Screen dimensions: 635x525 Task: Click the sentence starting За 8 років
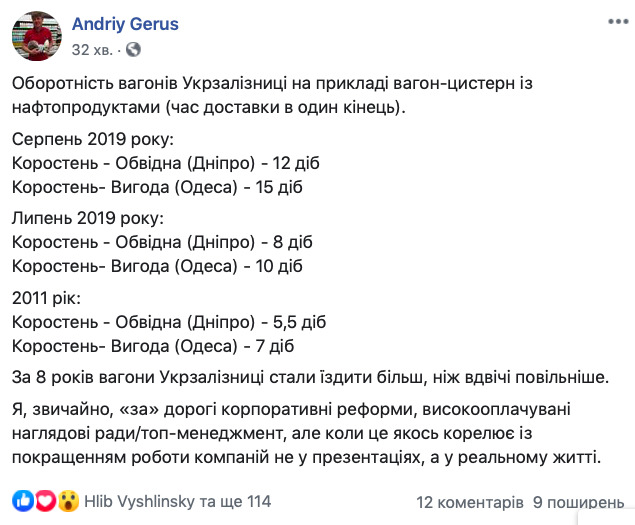tap(310, 377)
